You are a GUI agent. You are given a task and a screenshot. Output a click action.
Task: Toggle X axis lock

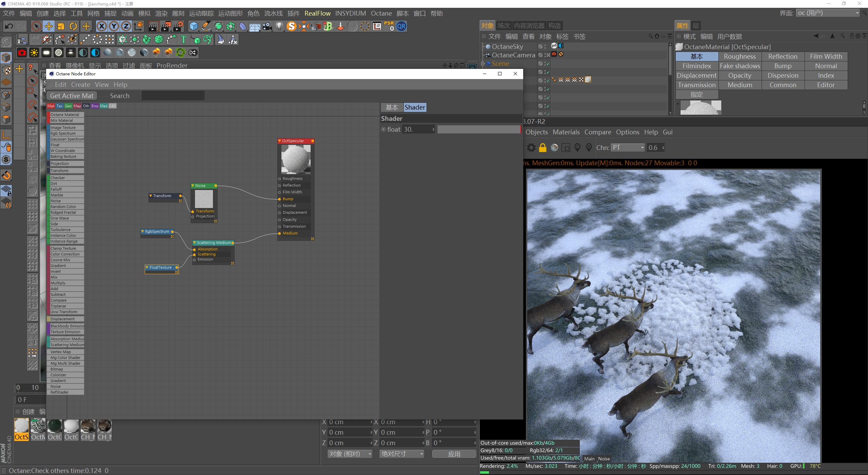(x=102, y=26)
